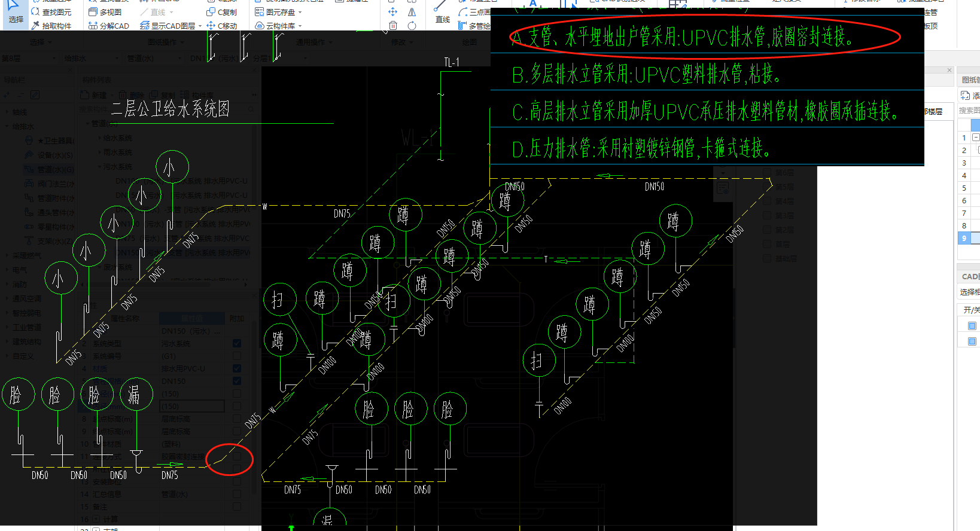
Task: Tick the 首层 floor checkbox
Action: click(x=768, y=245)
